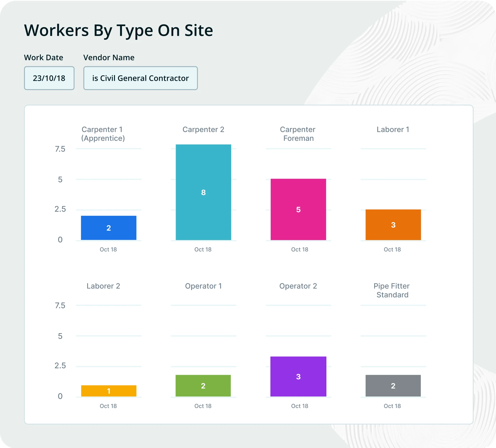Image resolution: width=496 pixels, height=448 pixels.
Task: Select the gray Pipe Fitter Standard bar
Action: coord(393,386)
